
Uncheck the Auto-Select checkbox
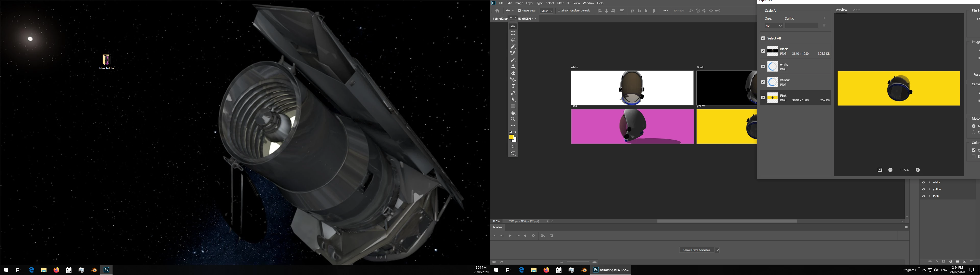(519, 11)
